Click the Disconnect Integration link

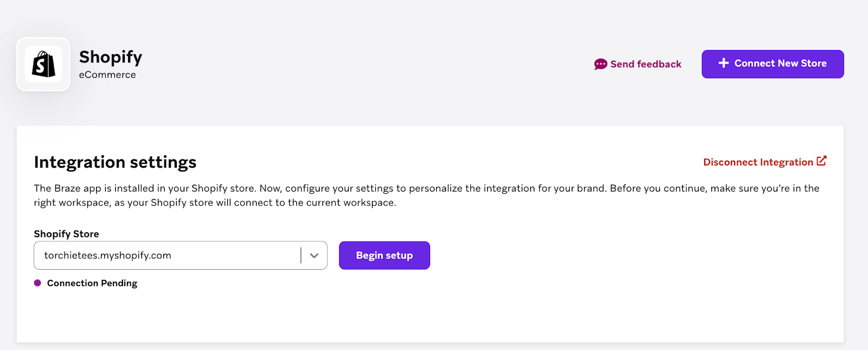(x=758, y=162)
